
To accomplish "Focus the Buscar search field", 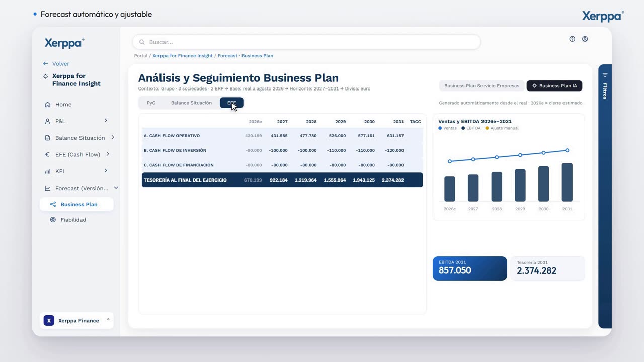I will coord(306,42).
